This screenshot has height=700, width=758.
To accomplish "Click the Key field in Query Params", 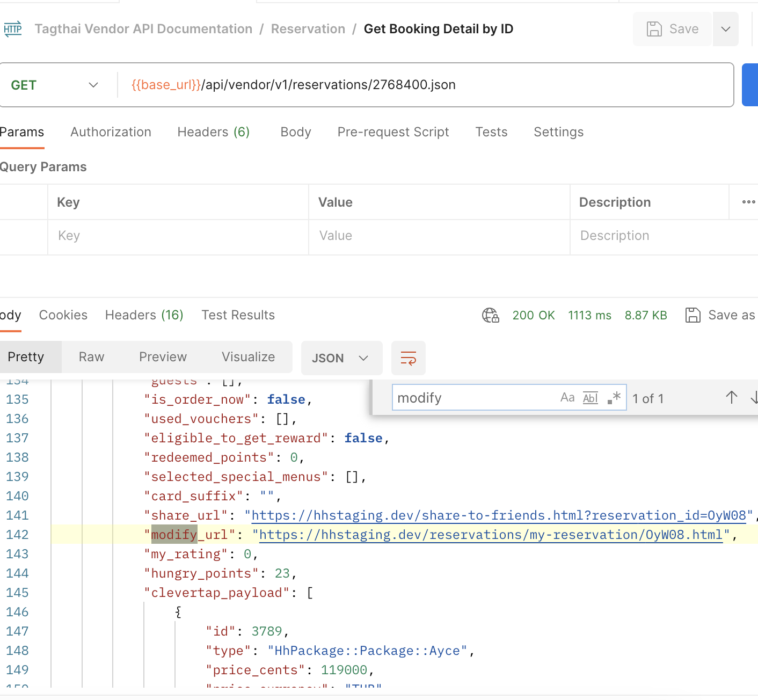I will 177,236.
